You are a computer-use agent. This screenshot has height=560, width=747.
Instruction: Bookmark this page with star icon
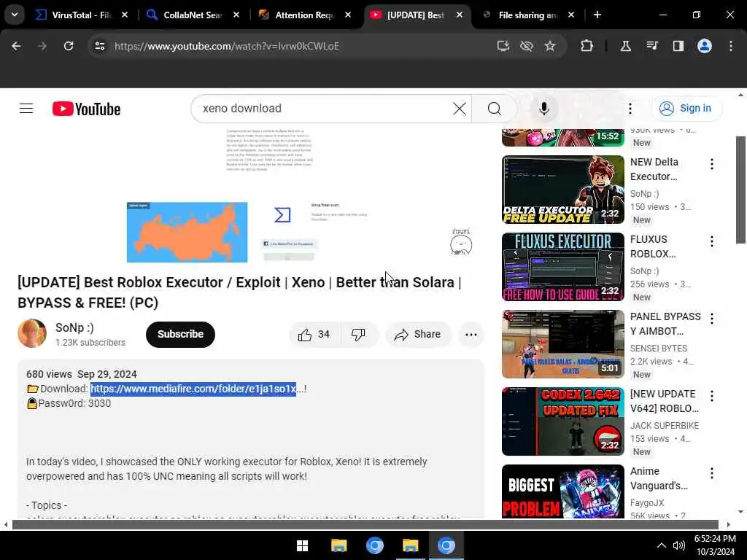tap(550, 46)
